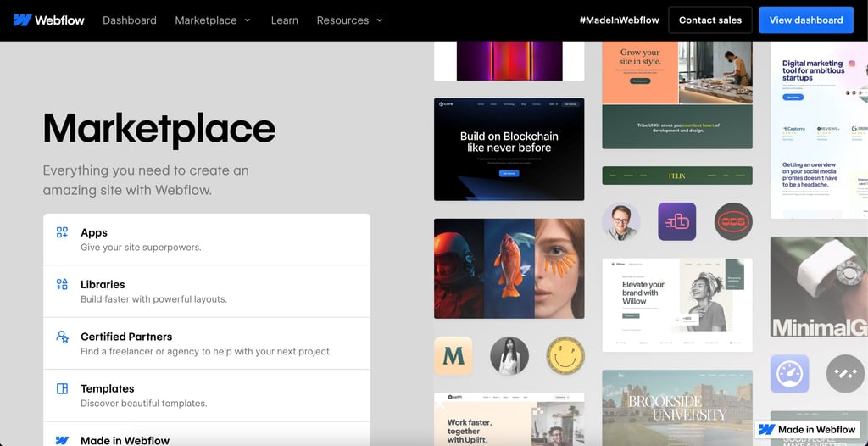Open the Apps title link
868x446 pixels.
[x=94, y=232]
